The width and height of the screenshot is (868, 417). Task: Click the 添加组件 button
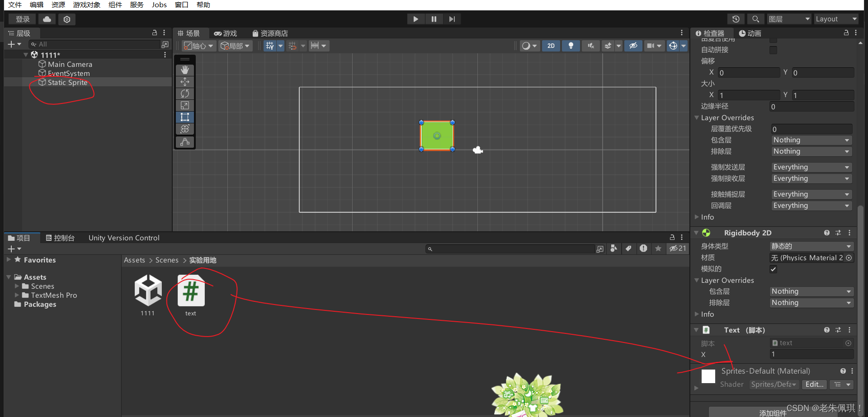(774, 413)
